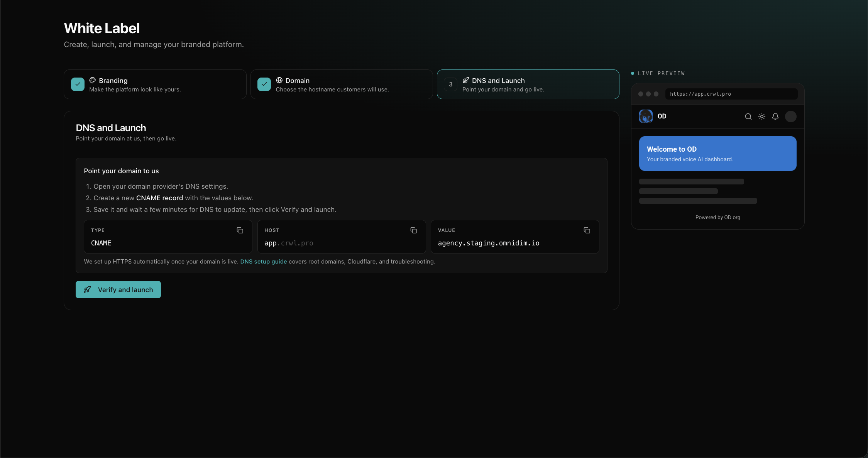Viewport: 868px width, 458px height.
Task: Copy the TYPE record value
Action: click(x=240, y=230)
